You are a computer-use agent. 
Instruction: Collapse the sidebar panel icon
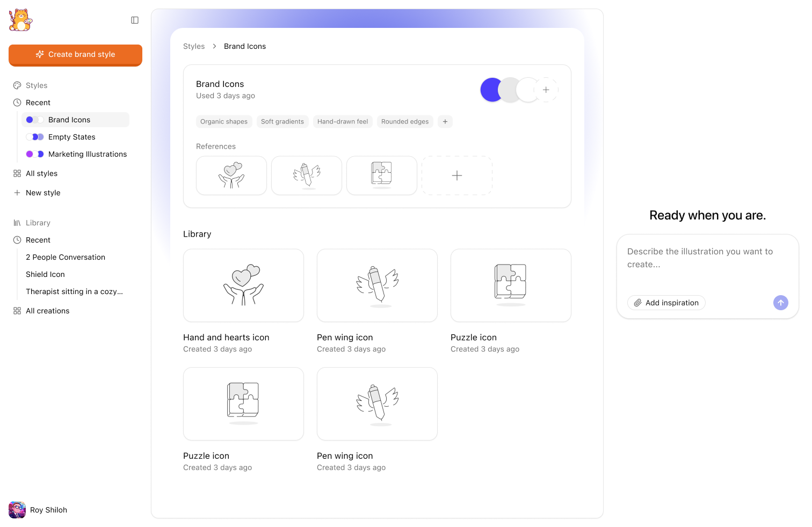click(135, 20)
